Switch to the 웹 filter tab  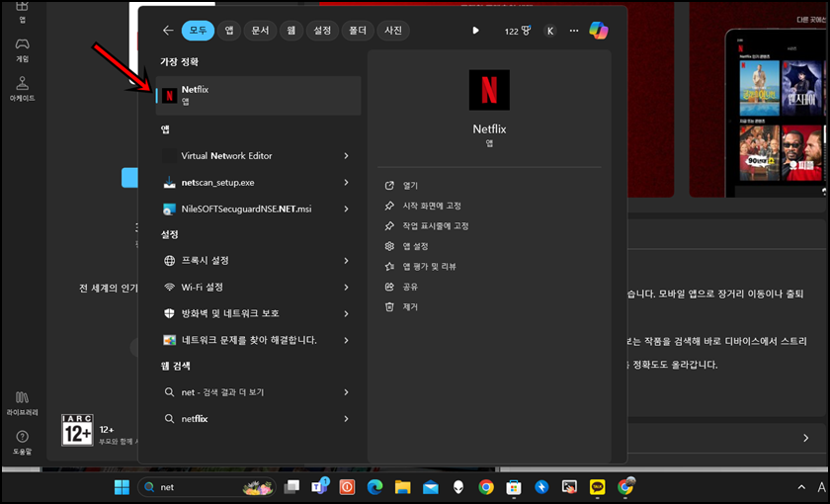pos(291,31)
